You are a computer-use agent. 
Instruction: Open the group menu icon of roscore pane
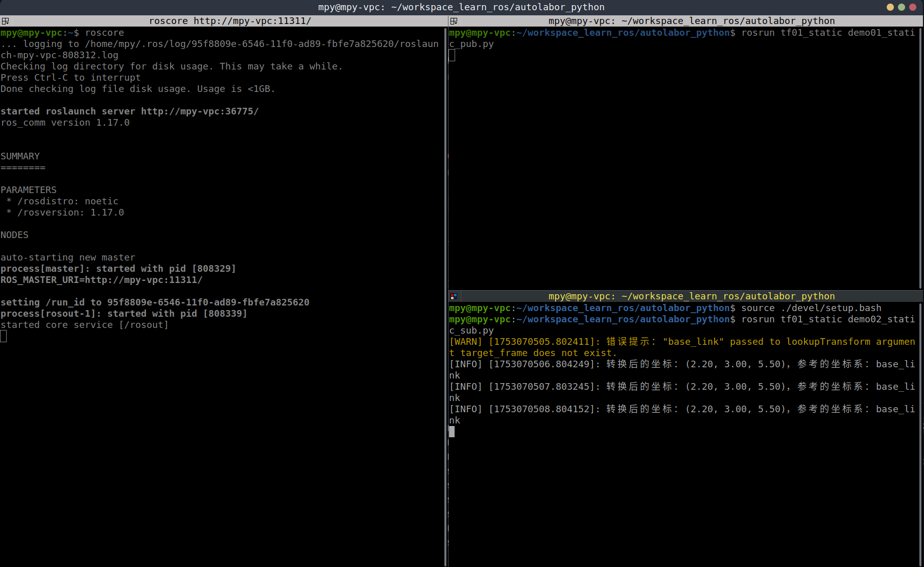pyautogui.click(x=5, y=21)
